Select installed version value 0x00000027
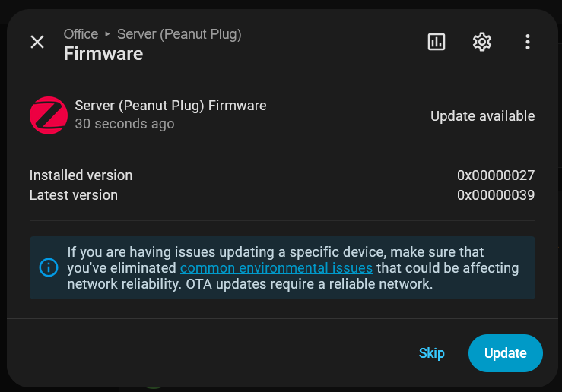The width and height of the screenshot is (562, 392). [x=496, y=175]
